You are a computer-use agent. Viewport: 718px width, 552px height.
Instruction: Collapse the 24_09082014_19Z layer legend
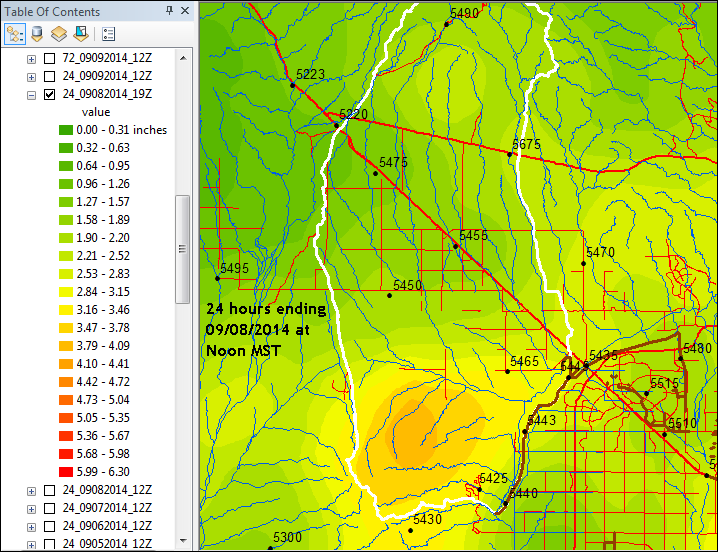31,95
